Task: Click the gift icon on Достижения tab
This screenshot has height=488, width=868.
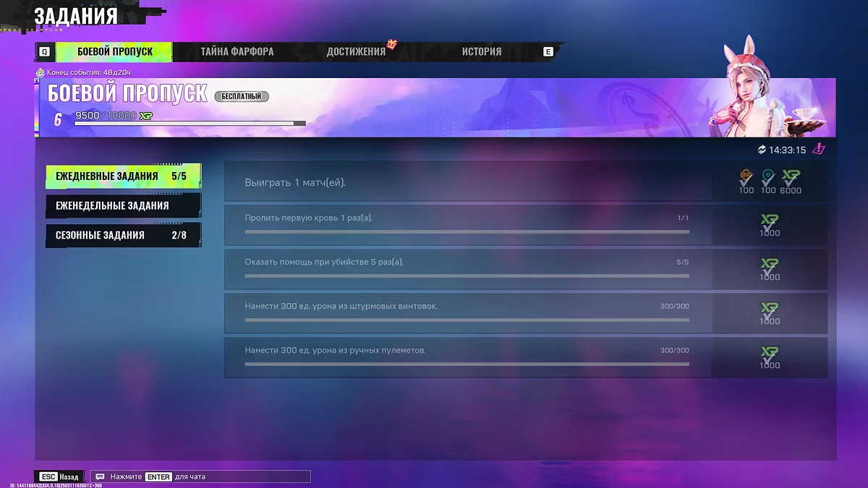Action: (392, 45)
